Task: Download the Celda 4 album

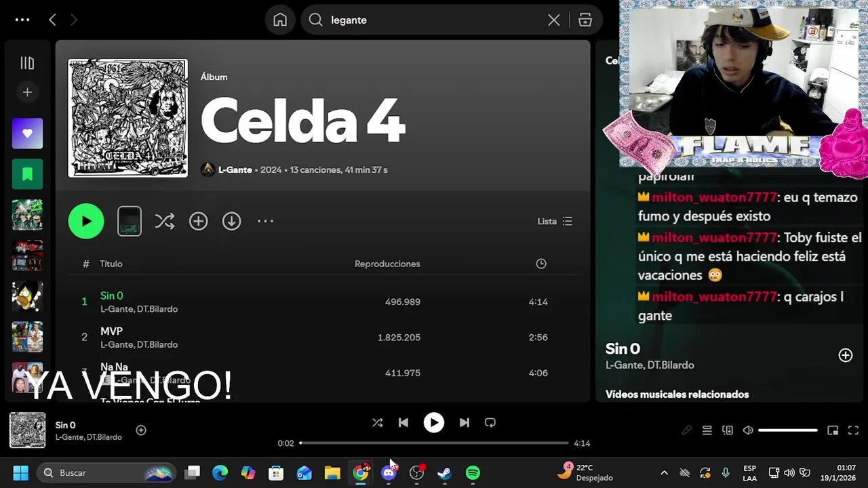Action: coord(232,221)
